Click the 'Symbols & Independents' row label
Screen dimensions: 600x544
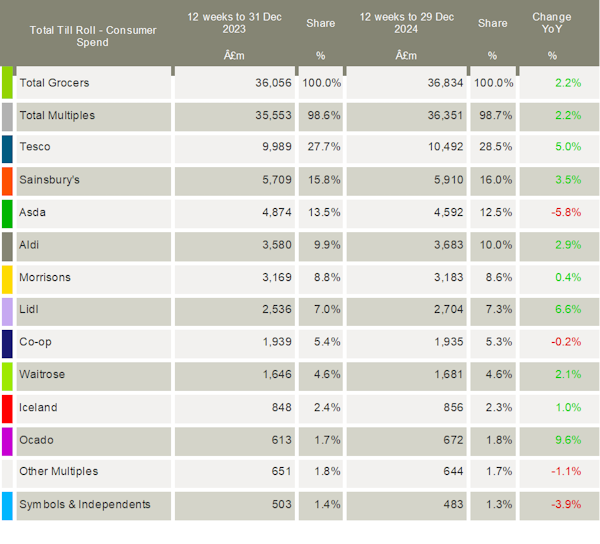coord(85,504)
